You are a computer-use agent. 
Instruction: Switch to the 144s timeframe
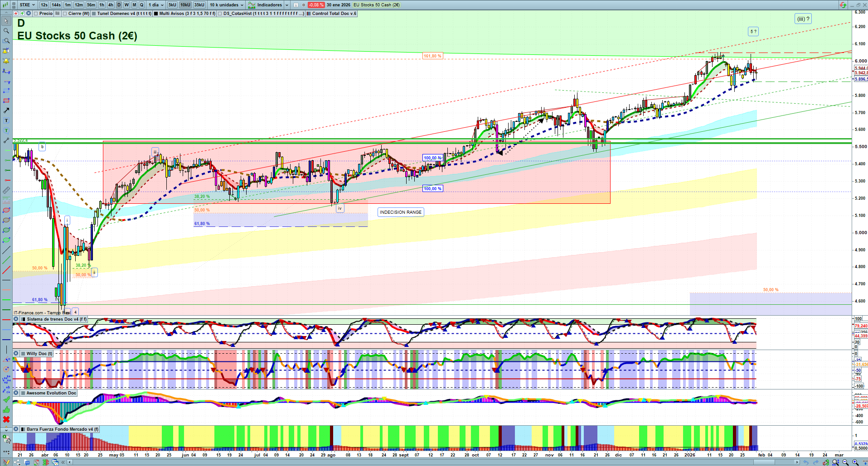pos(56,5)
